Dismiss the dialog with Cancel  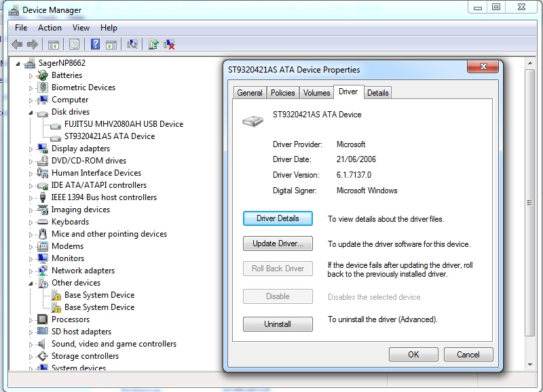(468, 354)
